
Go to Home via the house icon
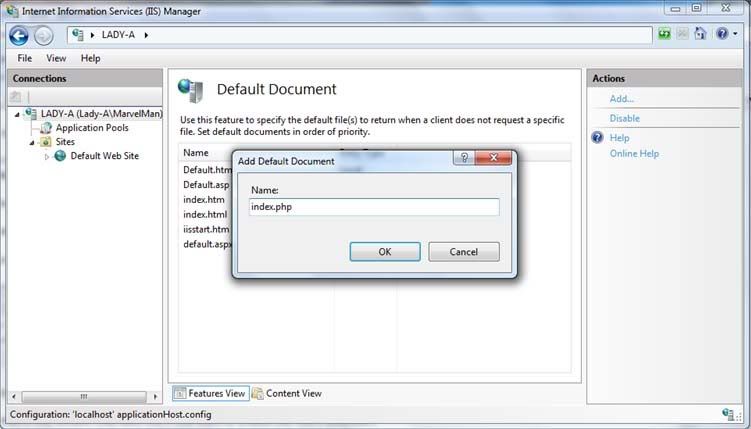point(700,34)
